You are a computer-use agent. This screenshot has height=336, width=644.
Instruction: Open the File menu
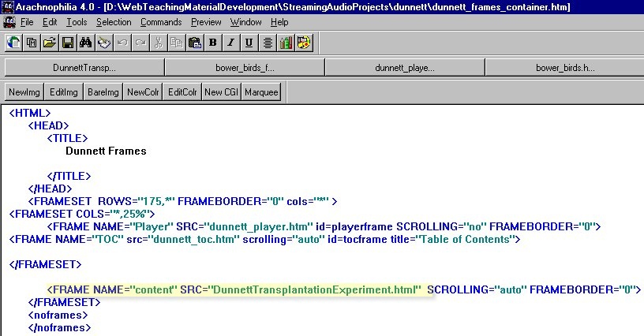27,22
